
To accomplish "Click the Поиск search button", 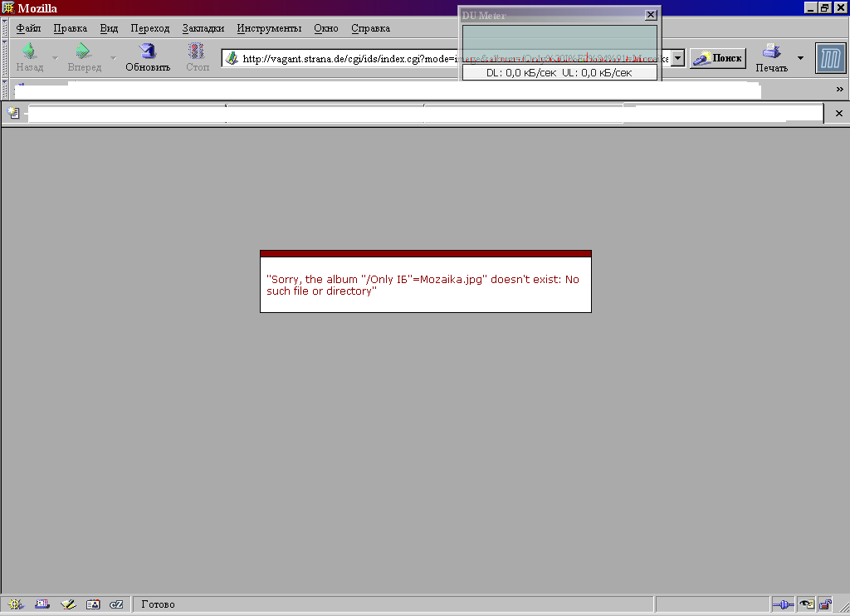I will 718,58.
